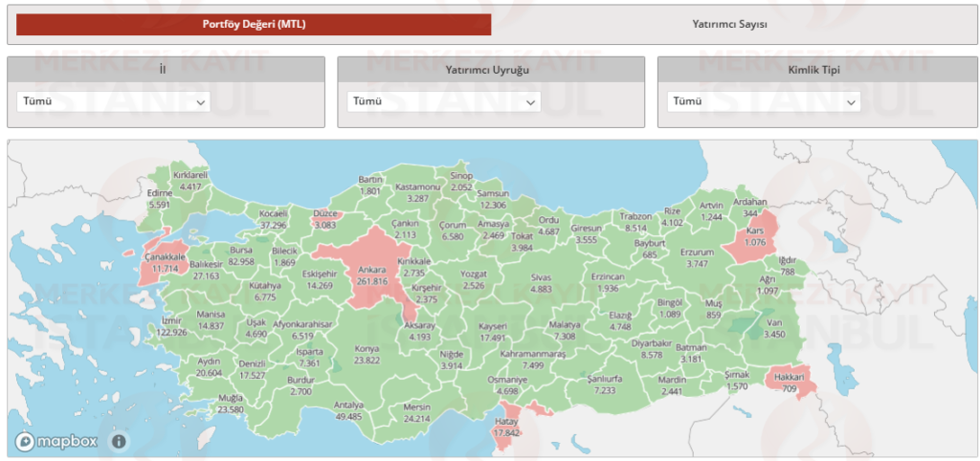Select Giresun province labeled 3.555
This screenshot has width=980, height=461.
pos(587,233)
